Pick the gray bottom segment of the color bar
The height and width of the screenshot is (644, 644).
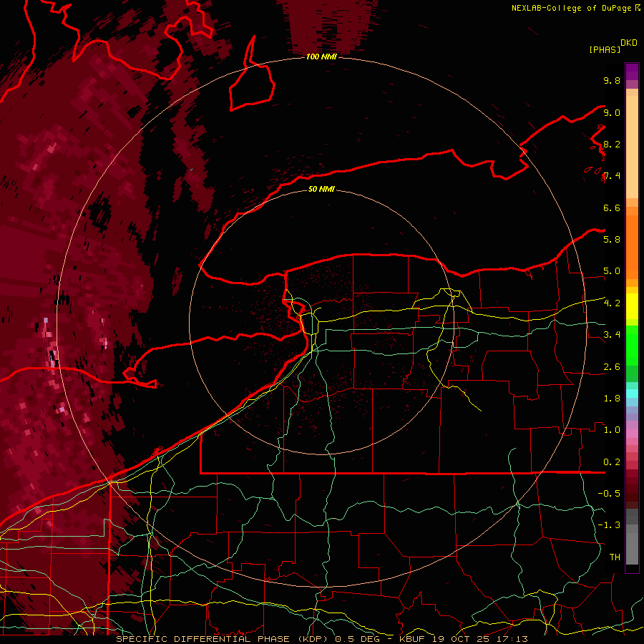[632, 546]
